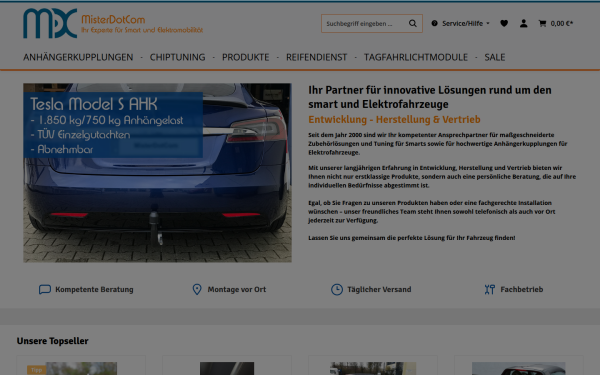Open the Chiptuning menu
Screen dimensions: 600x375
coord(178,57)
